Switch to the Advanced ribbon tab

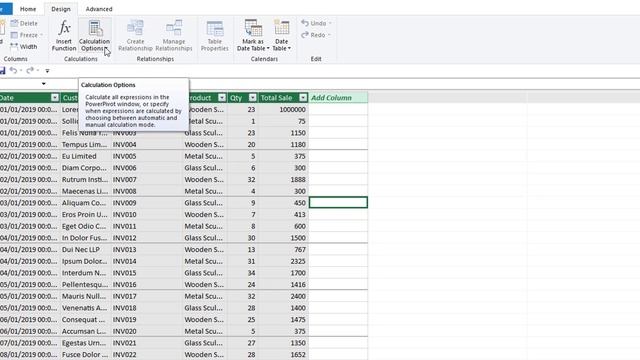point(99,9)
